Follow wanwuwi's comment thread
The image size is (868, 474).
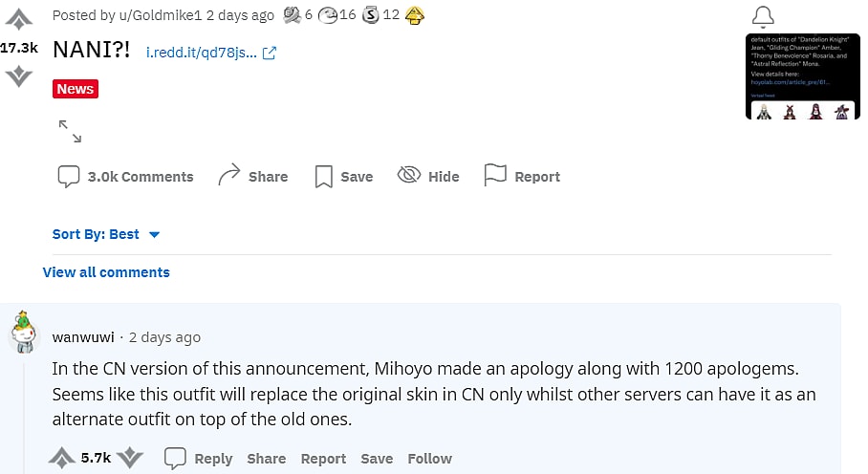(429, 459)
